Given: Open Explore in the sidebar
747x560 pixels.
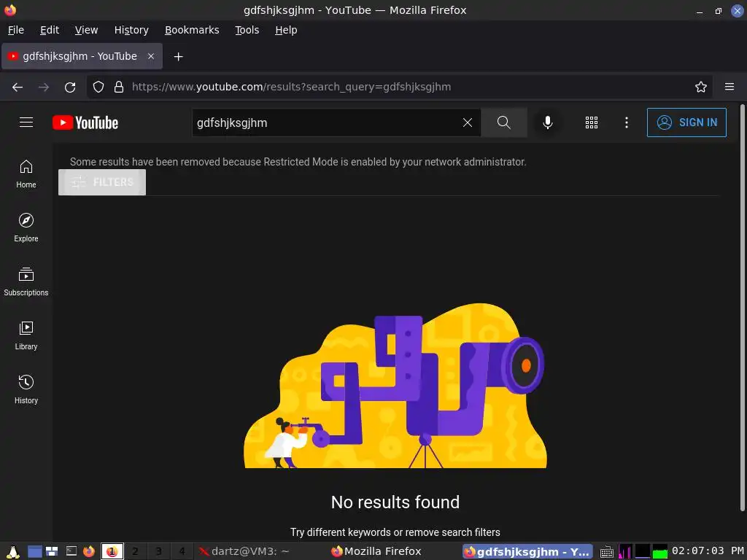Looking at the screenshot, I should point(26,228).
